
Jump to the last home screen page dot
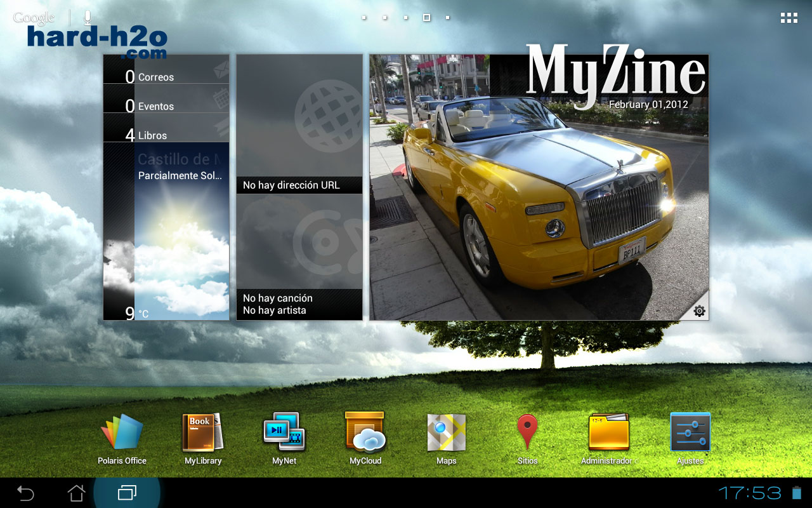click(447, 18)
